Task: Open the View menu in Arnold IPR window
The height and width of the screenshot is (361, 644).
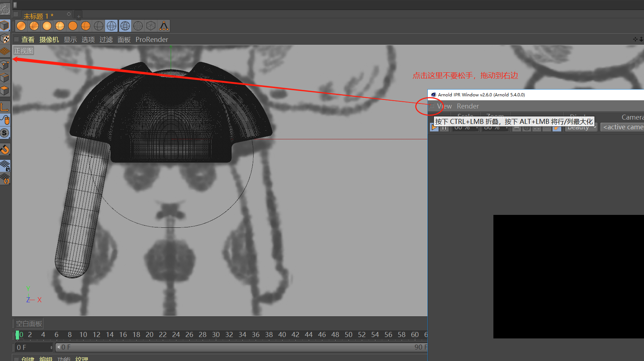Action: point(444,106)
